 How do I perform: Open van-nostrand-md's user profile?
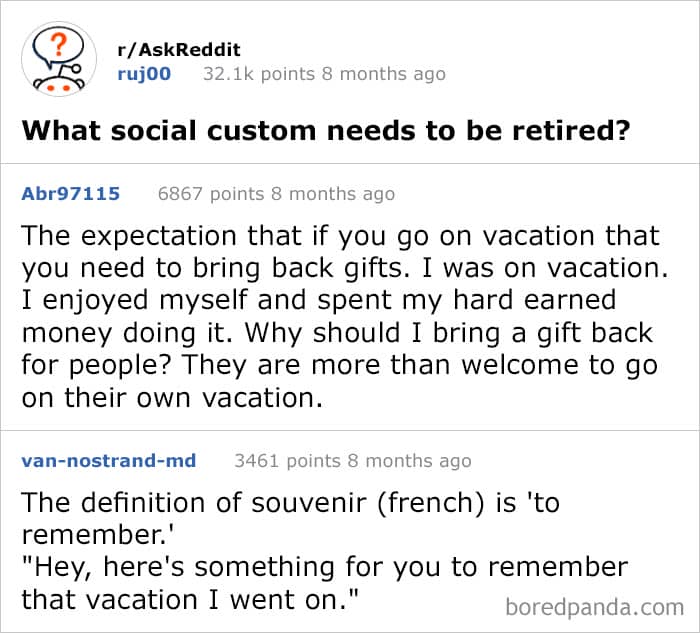coord(108,461)
